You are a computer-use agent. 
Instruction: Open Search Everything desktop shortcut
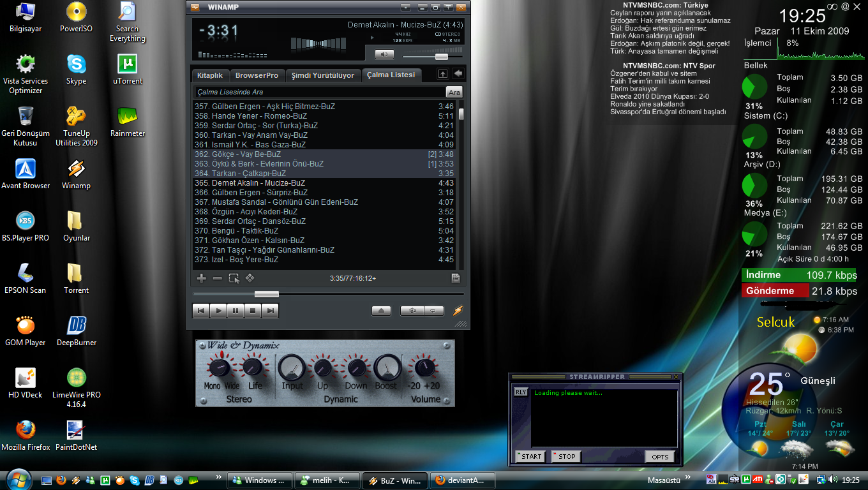tap(127, 22)
